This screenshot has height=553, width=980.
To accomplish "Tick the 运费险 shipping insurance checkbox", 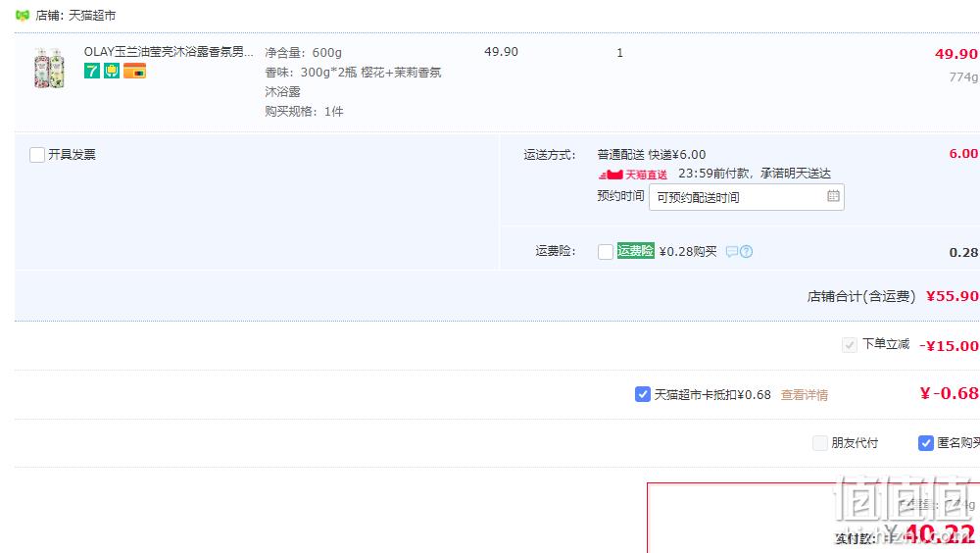I will 605,251.
